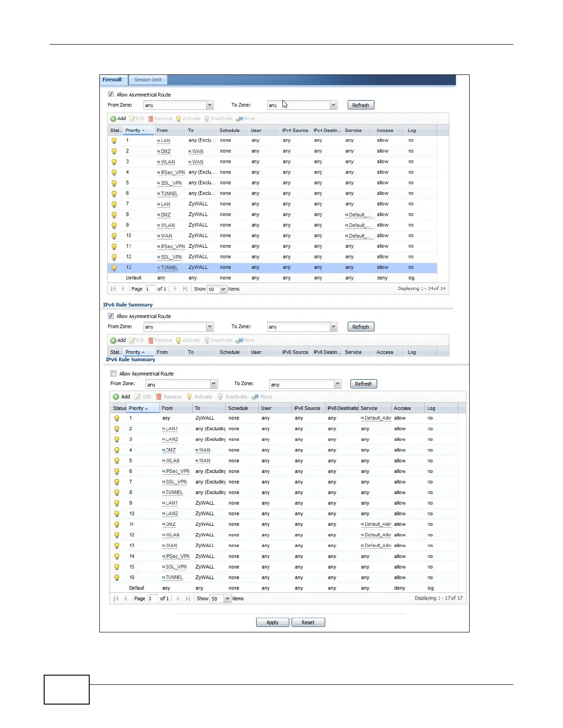Enable the unchecked Allow Asymmetrical Route checkbox

(114, 374)
